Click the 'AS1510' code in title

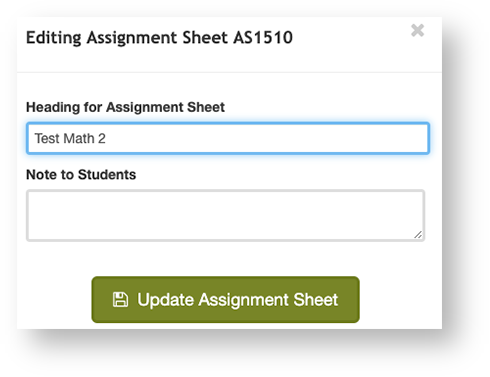pos(263,37)
